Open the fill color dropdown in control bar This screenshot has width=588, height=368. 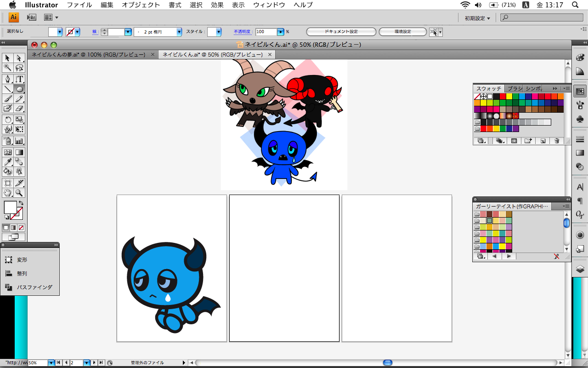pos(59,32)
